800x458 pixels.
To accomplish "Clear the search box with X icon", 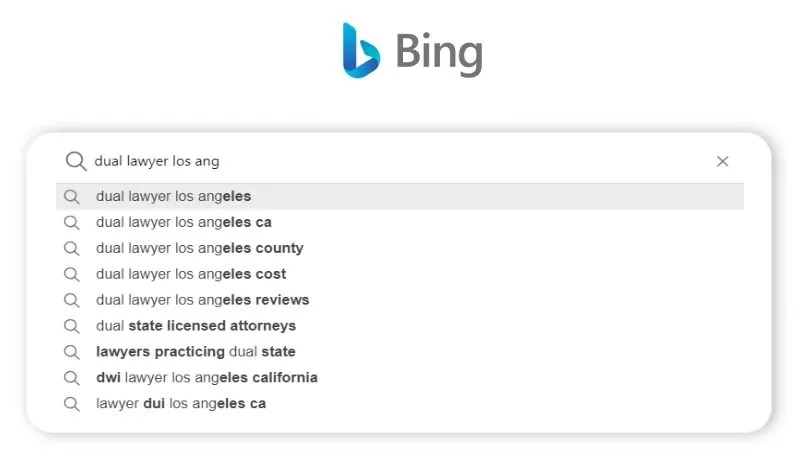I will click(722, 161).
